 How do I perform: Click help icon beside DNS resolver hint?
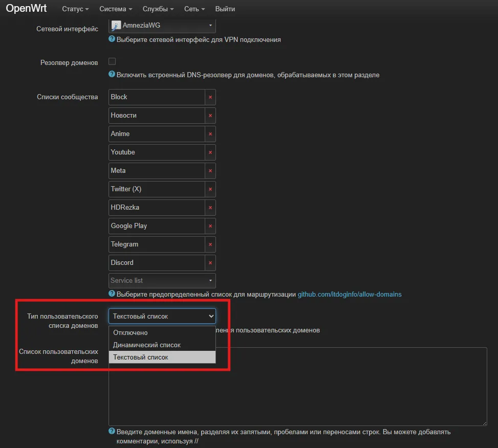click(x=112, y=74)
